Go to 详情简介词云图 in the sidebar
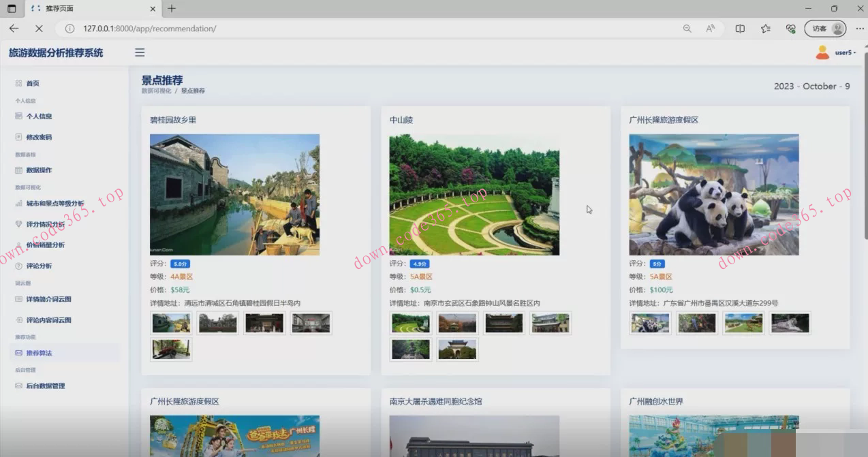This screenshot has width=868, height=457. (48, 299)
